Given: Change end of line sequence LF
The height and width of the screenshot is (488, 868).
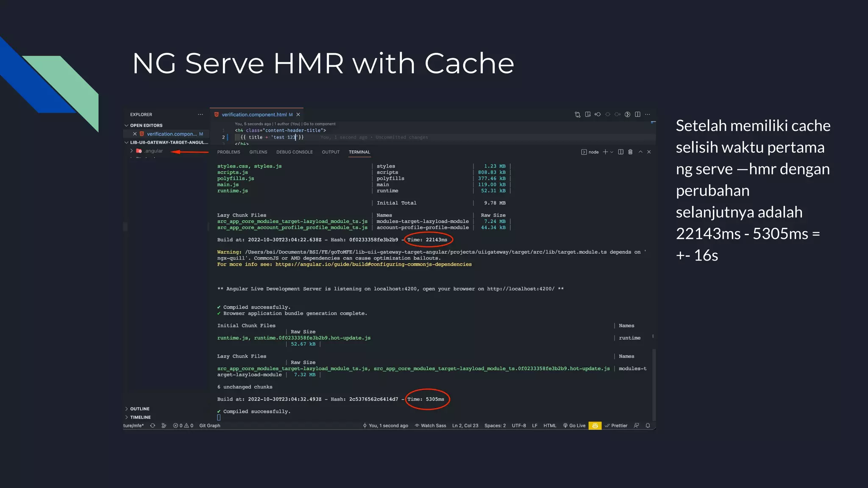Looking at the screenshot, I should point(534,426).
